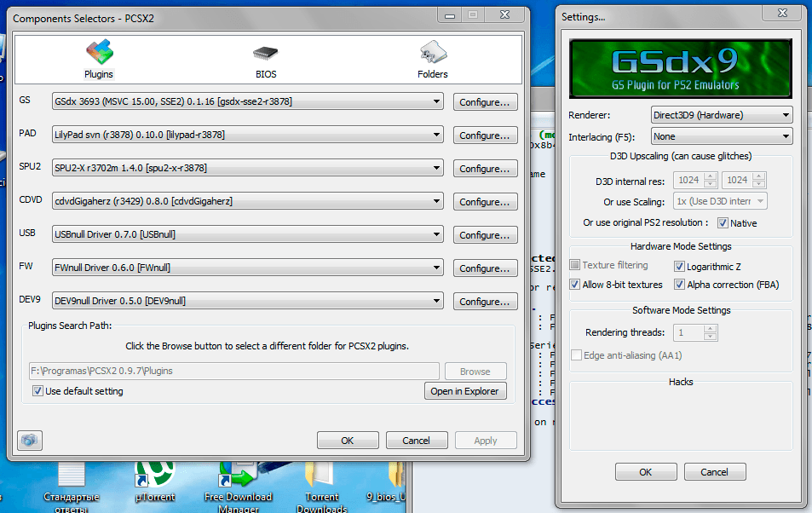The width and height of the screenshot is (812, 513).
Task: Configure the DEV9 plugin
Action: (x=485, y=301)
